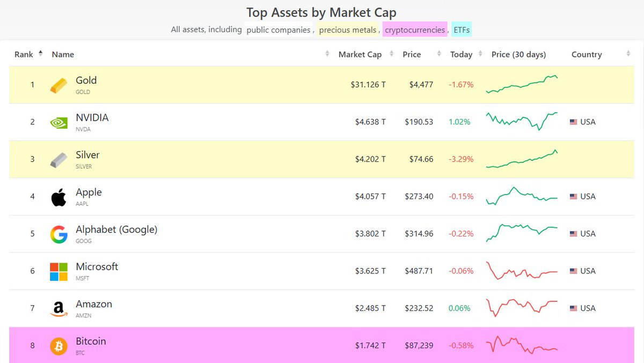Screen dimensions: 644x363
Task: Click the Top Assets by Market Cap title
Action: pyautogui.click(x=321, y=12)
